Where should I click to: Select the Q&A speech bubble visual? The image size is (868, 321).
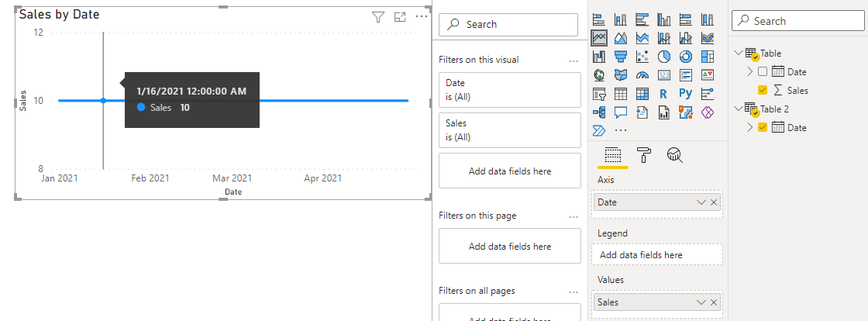pyautogui.click(x=621, y=112)
